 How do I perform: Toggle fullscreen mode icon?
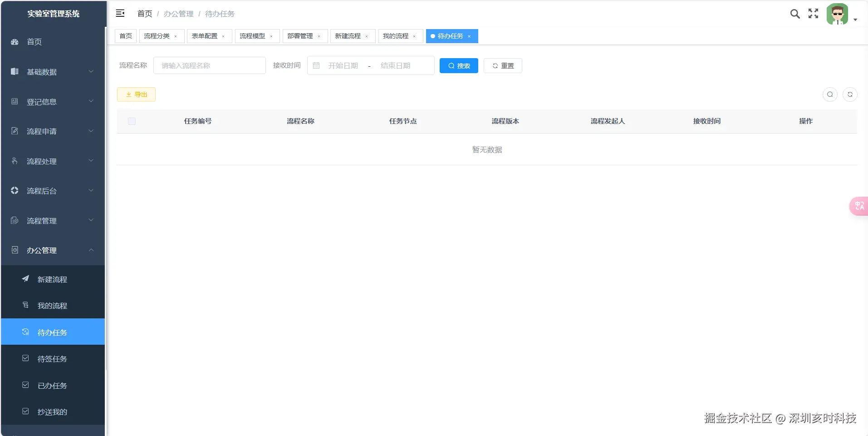click(814, 14)
